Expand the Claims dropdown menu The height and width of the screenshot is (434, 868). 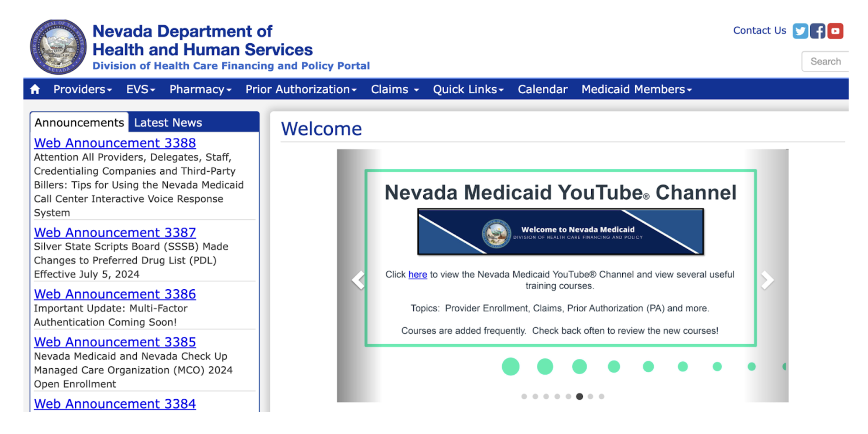pos(395,89)
